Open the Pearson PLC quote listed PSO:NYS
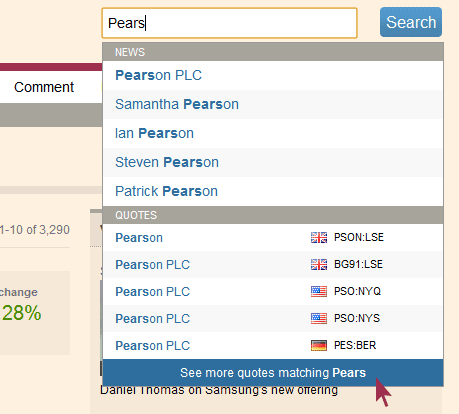459x414 pixels. point(273,319)
